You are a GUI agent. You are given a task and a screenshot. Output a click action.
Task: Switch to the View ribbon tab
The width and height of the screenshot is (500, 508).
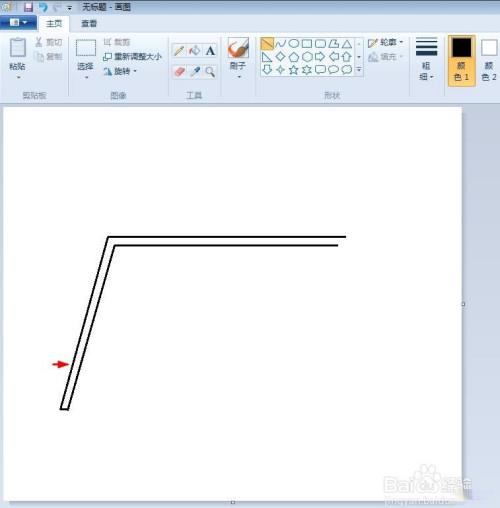click(x=89, y=23)
